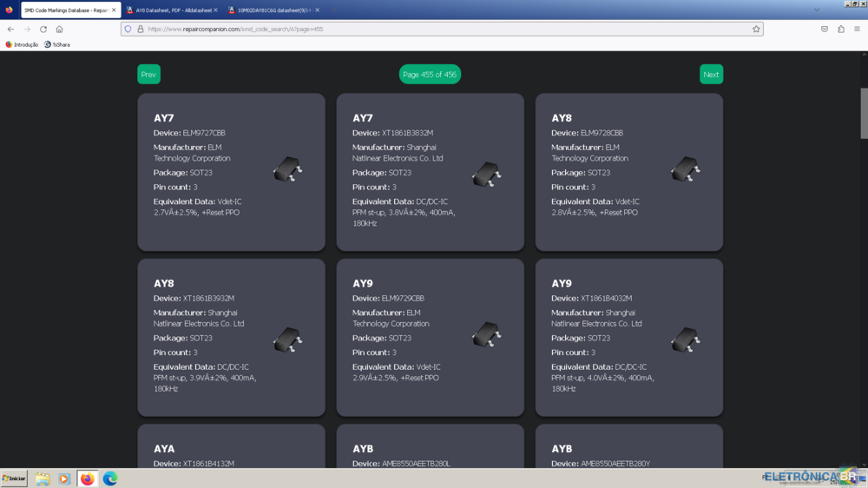This screenshot has height=488, width=868.
Task: Close the 10M02DAY81C6G datasheet tab
Action: [x=317, y=10]
